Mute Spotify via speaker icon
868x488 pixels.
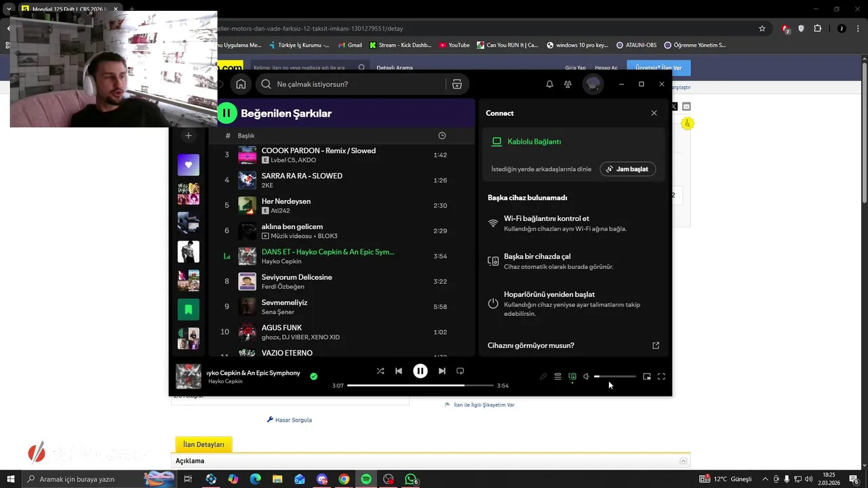[x=587, y=376]
